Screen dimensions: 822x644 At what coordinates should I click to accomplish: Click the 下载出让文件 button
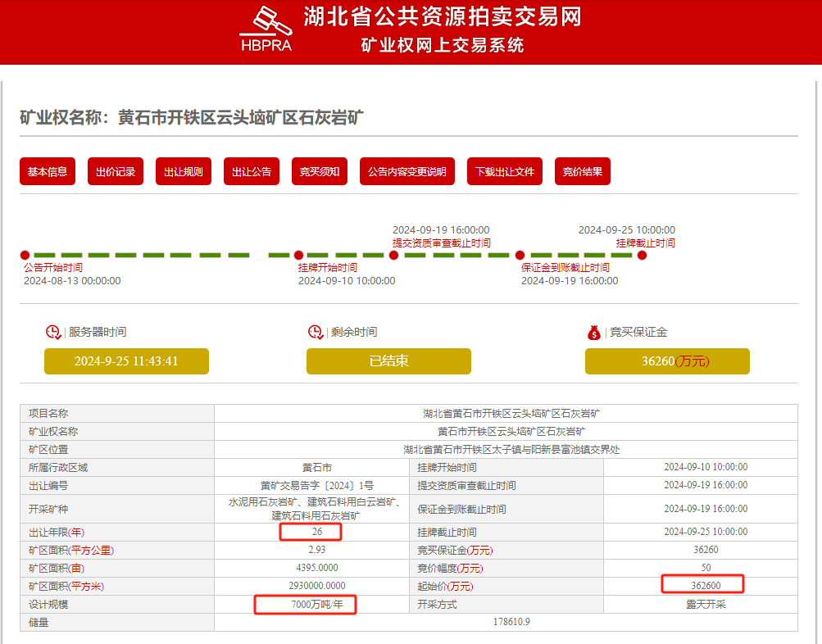pos(505,171)
